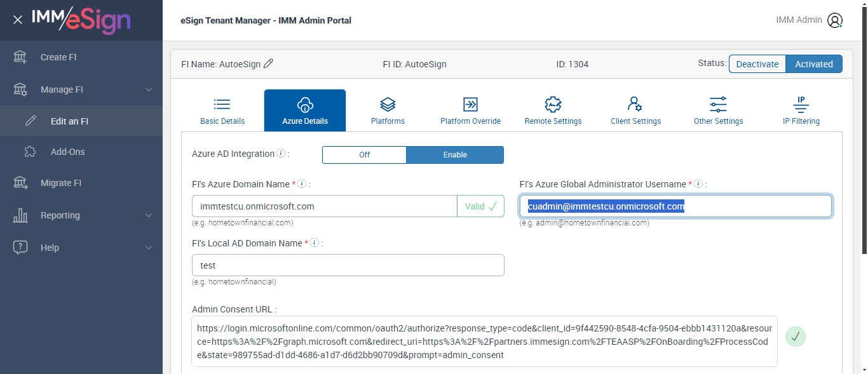868x374 pixels.
Task: Go to the Other Settings tab
Action: pos(718,110)
